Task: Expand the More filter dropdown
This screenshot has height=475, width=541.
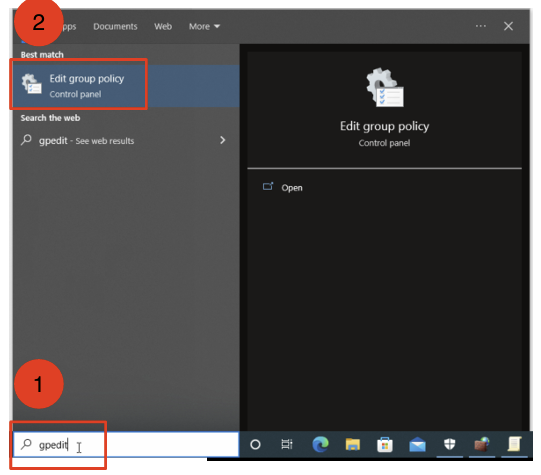Action: click(204, 27)
